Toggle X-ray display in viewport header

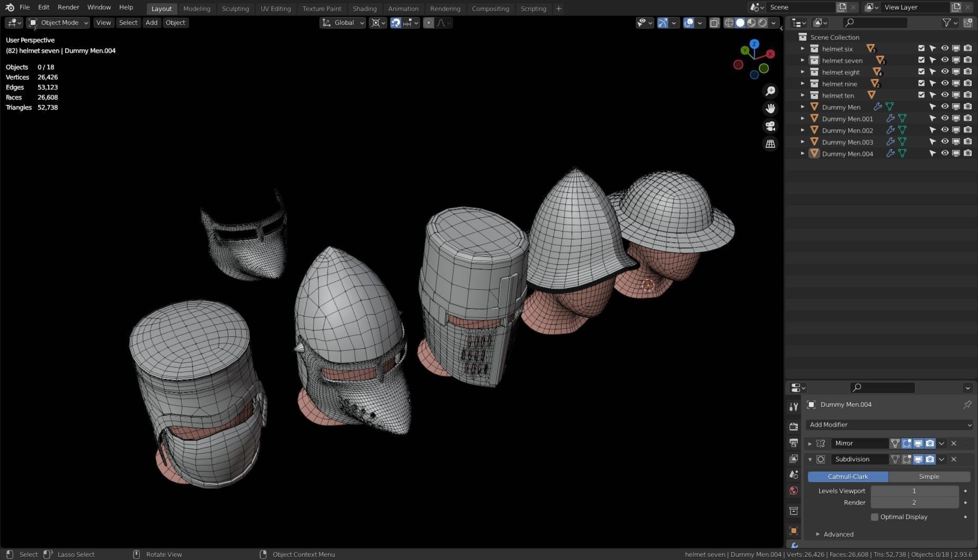[715, 23]
